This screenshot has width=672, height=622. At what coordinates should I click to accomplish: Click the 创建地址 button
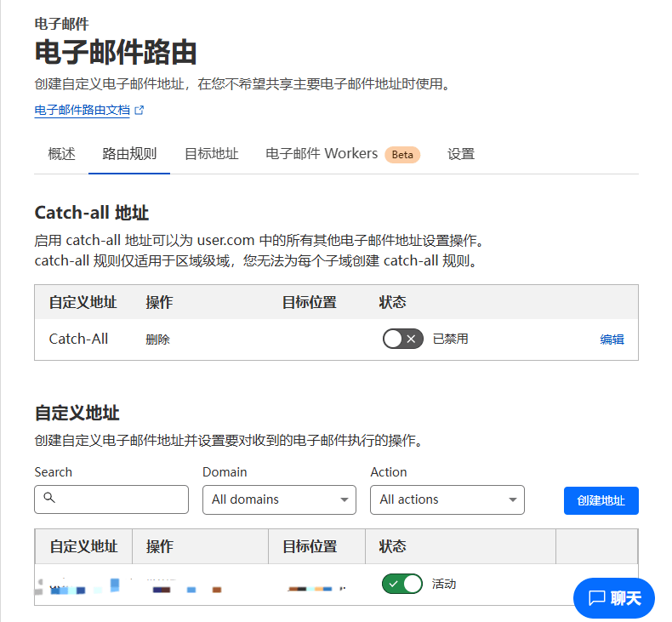pyautogui.click(x=601, y=500)
